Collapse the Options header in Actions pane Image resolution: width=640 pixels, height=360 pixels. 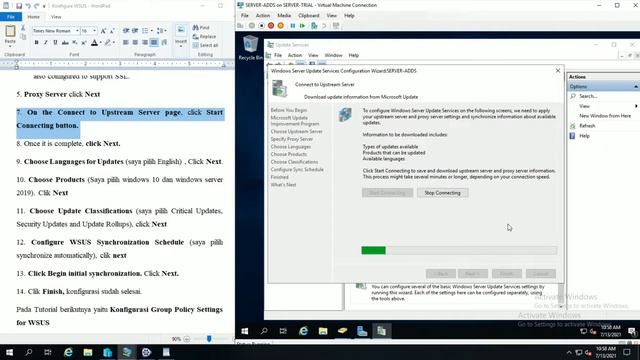pos(636,87)
